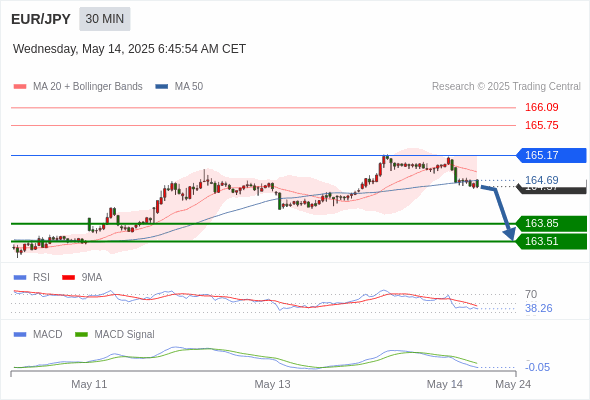Click the 165.17 blue pivot price tag
590x400 pixels.
[551, 155]
